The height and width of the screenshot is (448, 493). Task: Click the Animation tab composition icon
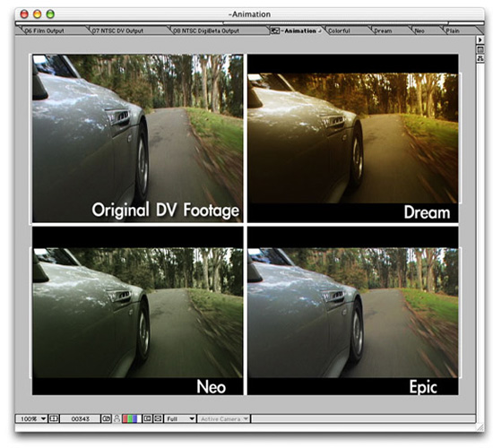275,30
